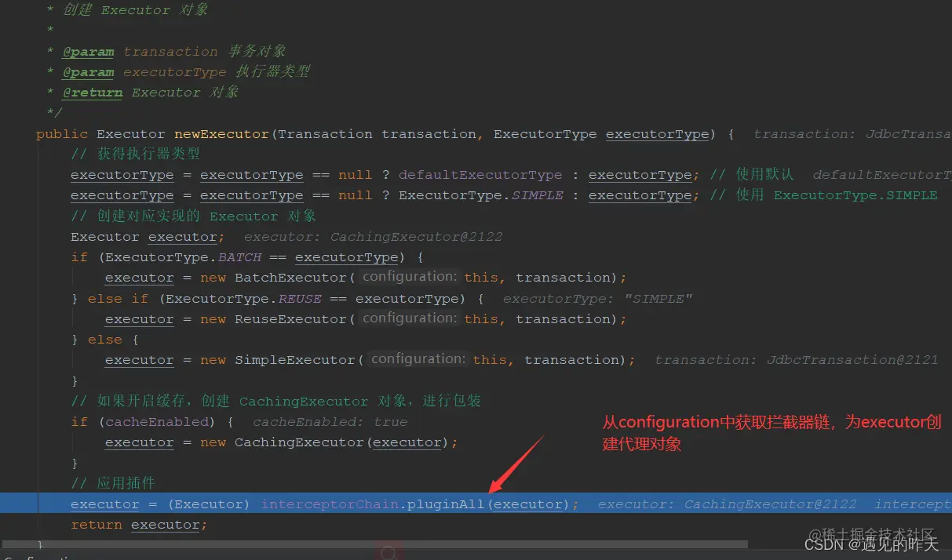The height and width of the screenshot is (560, 952).
Task: Click CachingExecutor in new CachingExecutor(executor)
Action: pos(300,442)
